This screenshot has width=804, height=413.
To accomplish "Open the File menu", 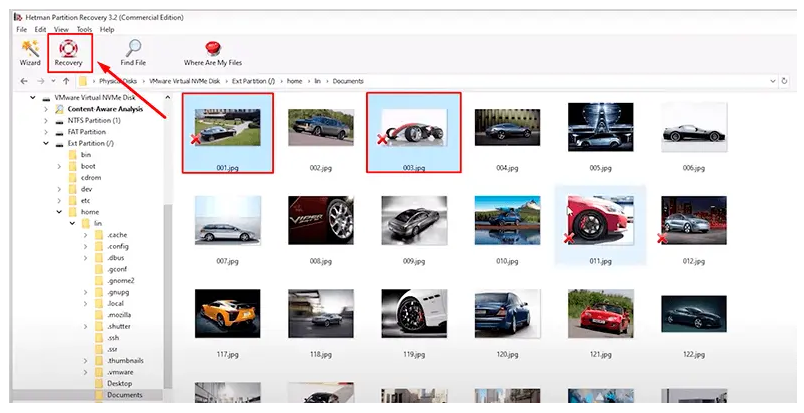I will tap(22, 29).
